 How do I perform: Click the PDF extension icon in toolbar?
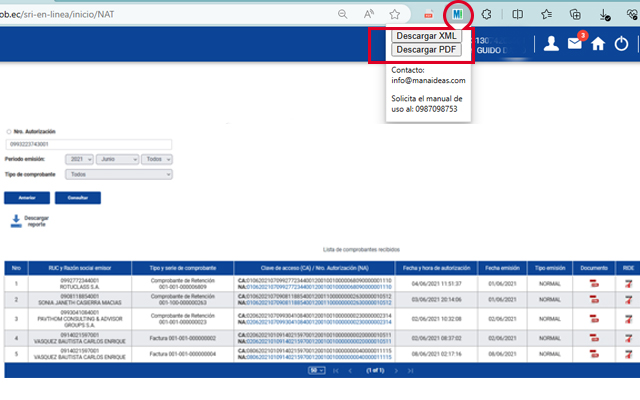point(428,15)
